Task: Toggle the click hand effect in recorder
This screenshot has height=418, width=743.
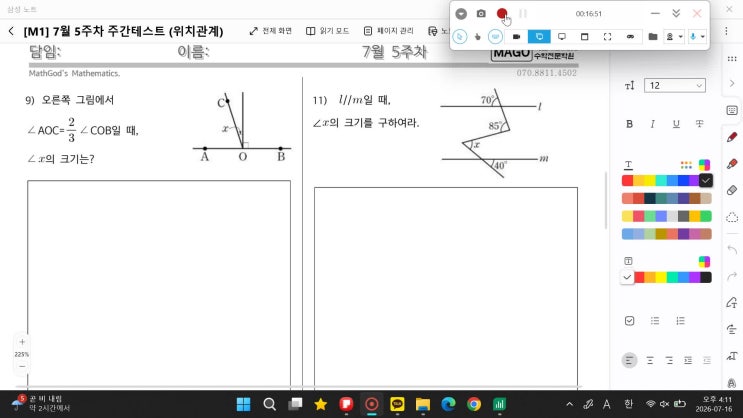Action: [478, 36]
